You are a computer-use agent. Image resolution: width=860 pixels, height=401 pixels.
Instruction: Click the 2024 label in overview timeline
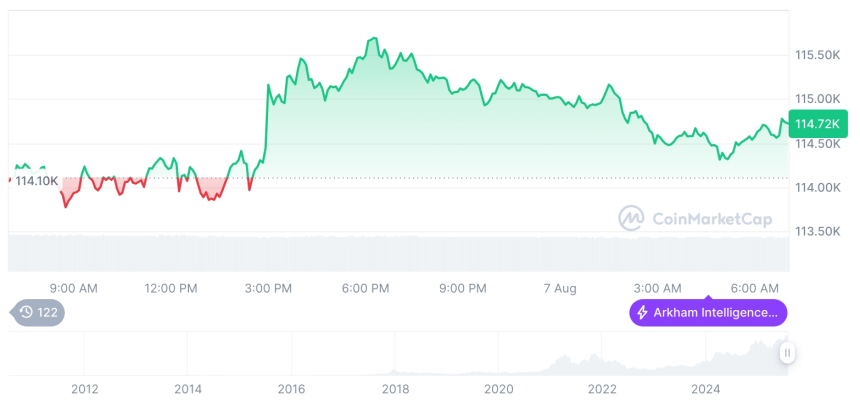point(706,388)
